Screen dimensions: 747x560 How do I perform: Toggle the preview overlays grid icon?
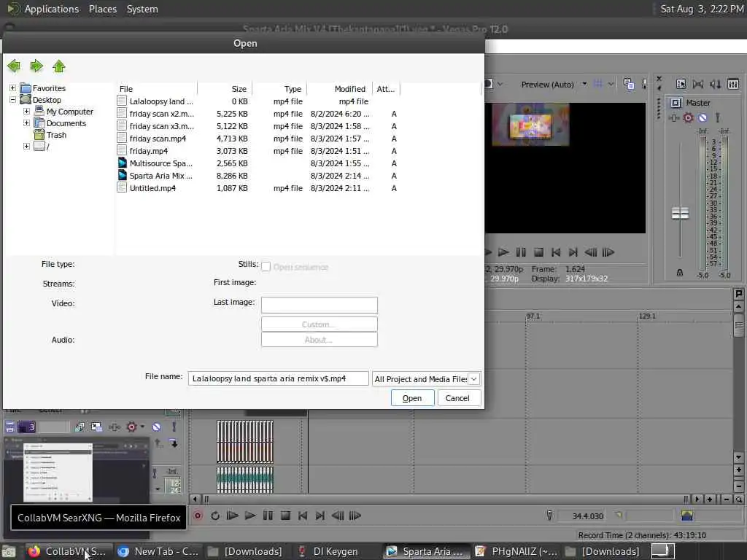598,85
